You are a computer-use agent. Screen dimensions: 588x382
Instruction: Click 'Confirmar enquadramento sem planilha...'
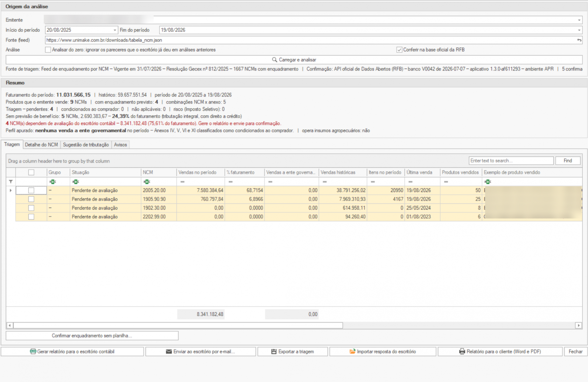click(x=92, y=336)
